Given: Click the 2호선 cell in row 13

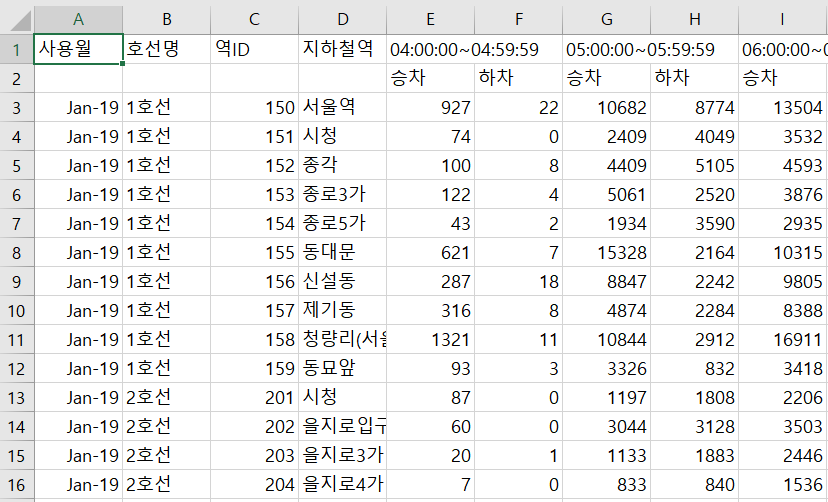Looking at the screenshot, I should click(166, 397).
